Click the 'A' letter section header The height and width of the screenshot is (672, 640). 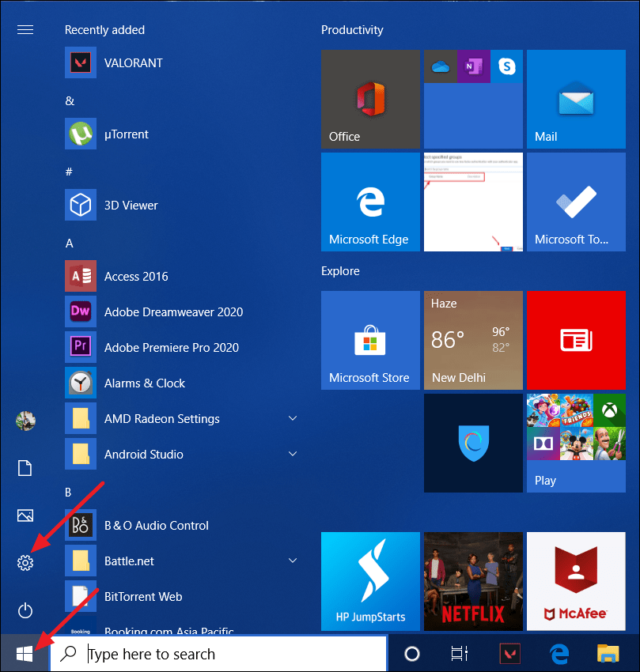point(69,244)
